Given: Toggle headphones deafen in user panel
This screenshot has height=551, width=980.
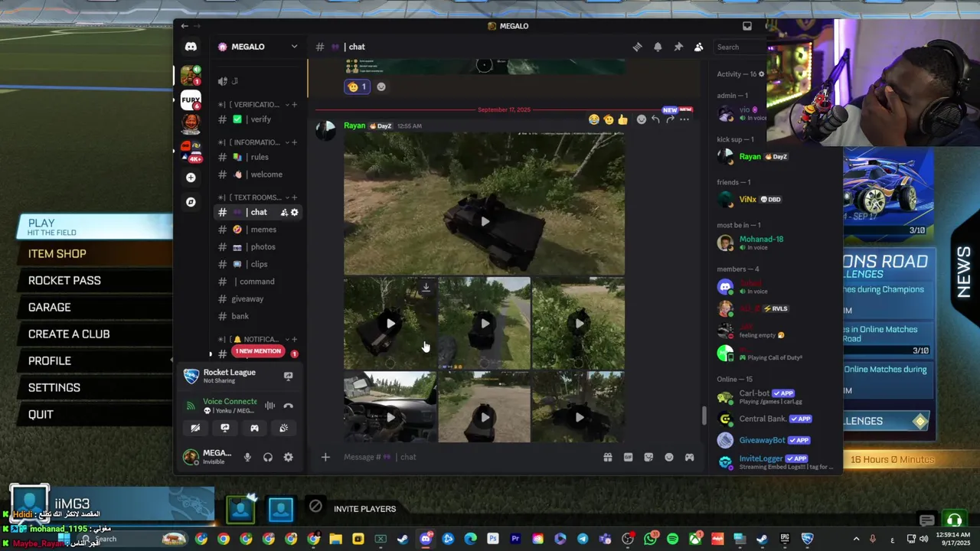Looking at the screenshot, I should coord(268,457).
